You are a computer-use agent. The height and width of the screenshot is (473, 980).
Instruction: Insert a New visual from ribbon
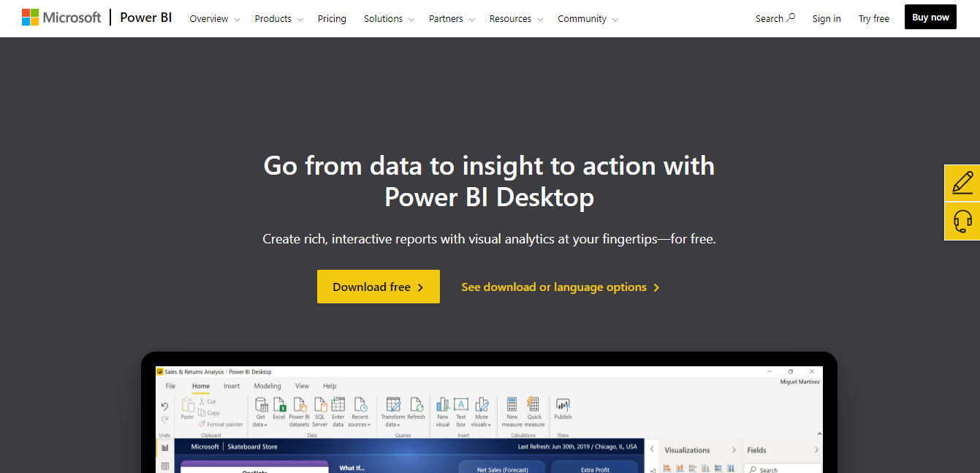click(x=443, y=412)
